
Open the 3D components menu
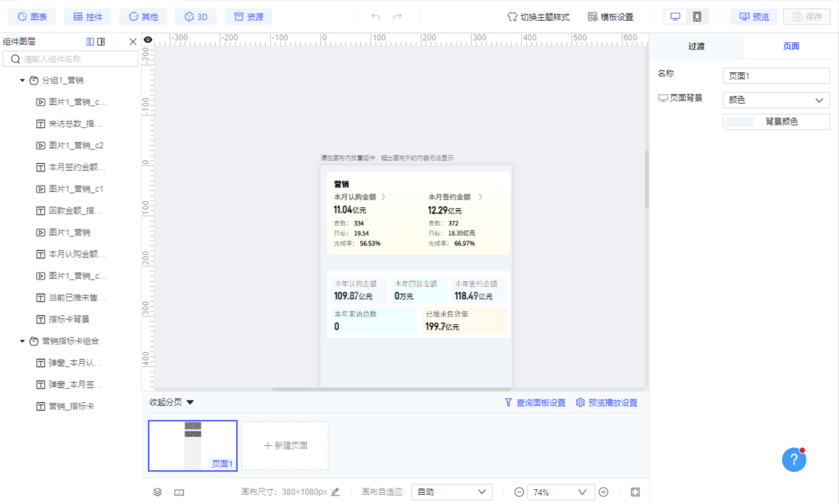click(195, 17)
